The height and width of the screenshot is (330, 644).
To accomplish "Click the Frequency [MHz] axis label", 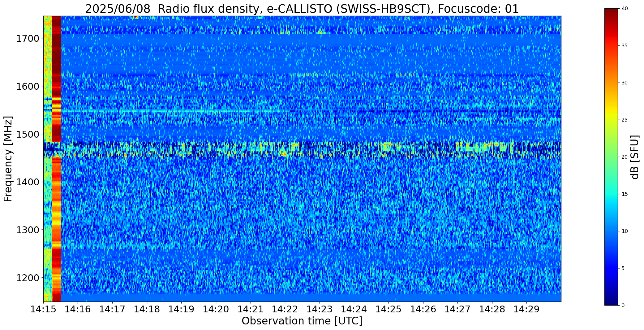I will [x=8, y=159].
